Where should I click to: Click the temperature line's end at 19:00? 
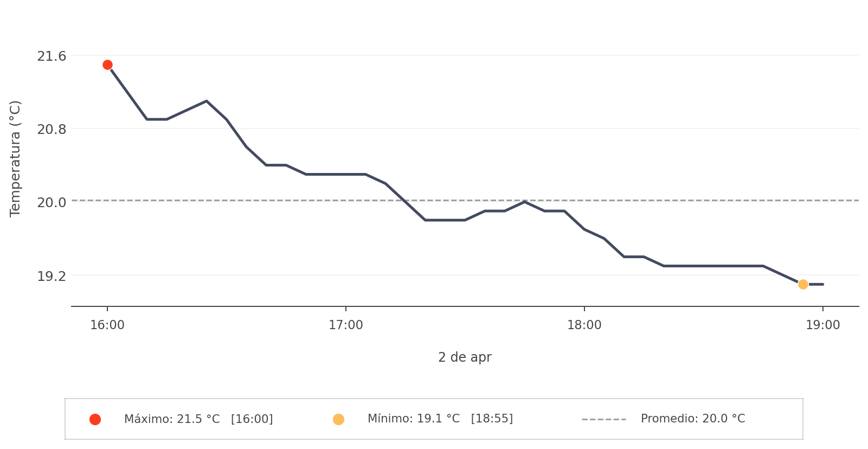pos(822,284)
